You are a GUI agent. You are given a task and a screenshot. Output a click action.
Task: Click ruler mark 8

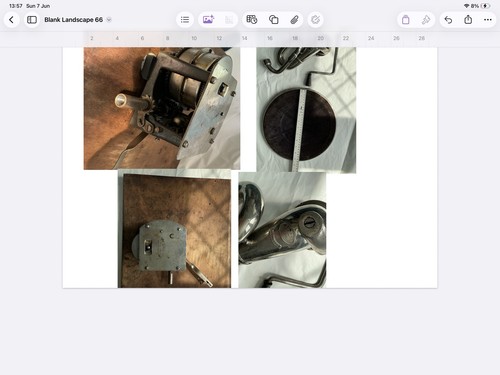coord(168,38)
